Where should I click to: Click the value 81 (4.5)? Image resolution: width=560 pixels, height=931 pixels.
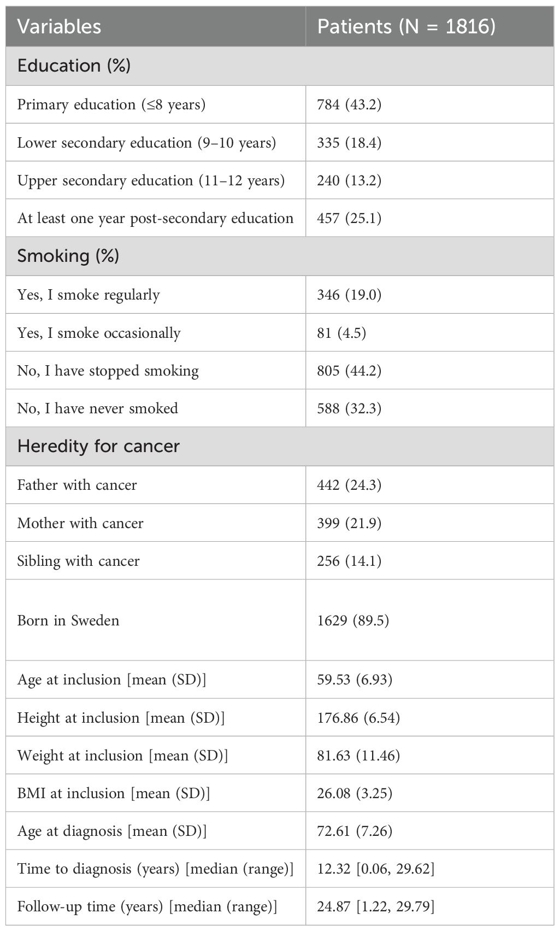point(341,333)
